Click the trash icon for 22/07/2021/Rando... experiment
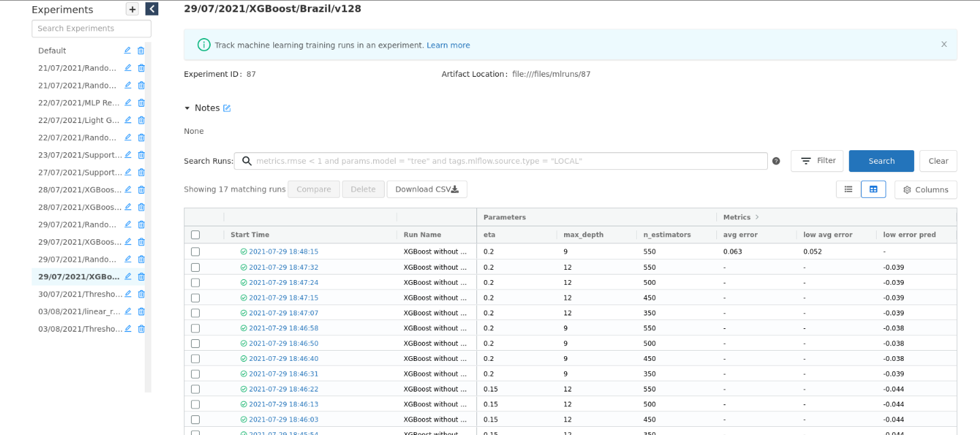 (141, 138)
